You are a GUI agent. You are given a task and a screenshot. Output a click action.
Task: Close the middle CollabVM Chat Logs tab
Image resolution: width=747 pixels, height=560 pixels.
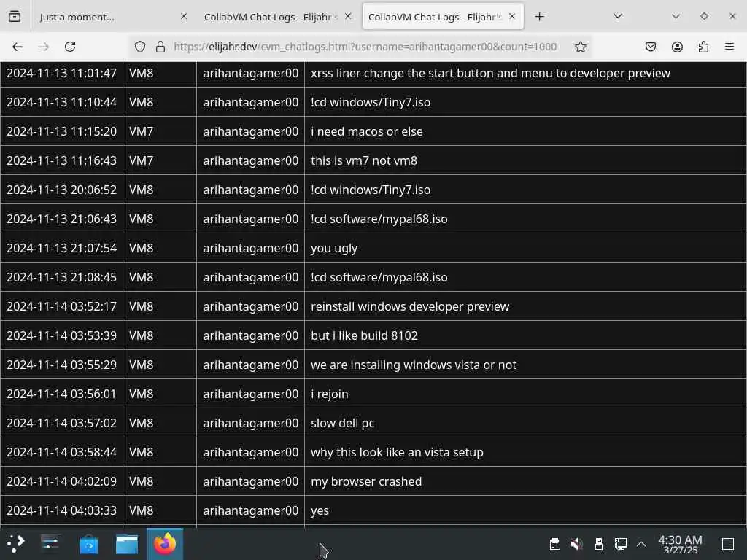348,17
